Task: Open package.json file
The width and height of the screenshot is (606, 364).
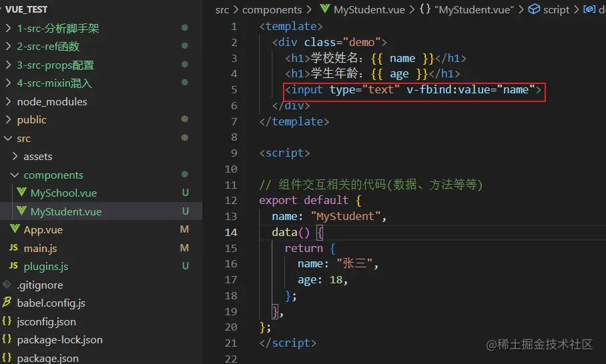Action: [x=48, y=358]
